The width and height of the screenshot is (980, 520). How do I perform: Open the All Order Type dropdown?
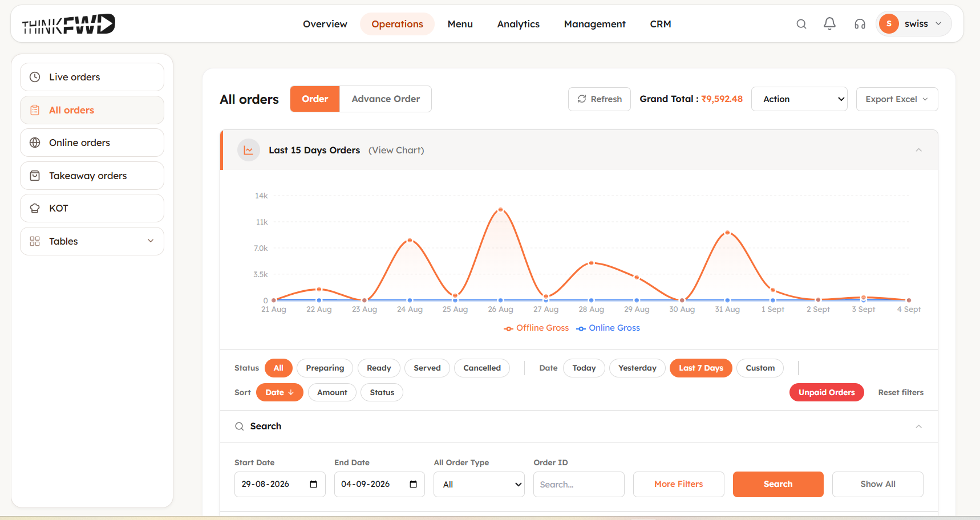[479, 485]
